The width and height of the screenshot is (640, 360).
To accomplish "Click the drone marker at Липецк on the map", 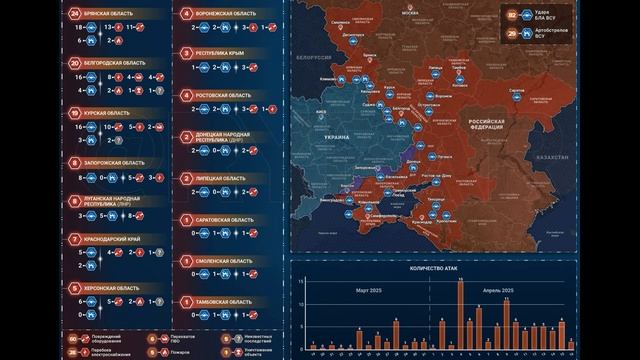I will pyautogui.click(x=436, y=74).
